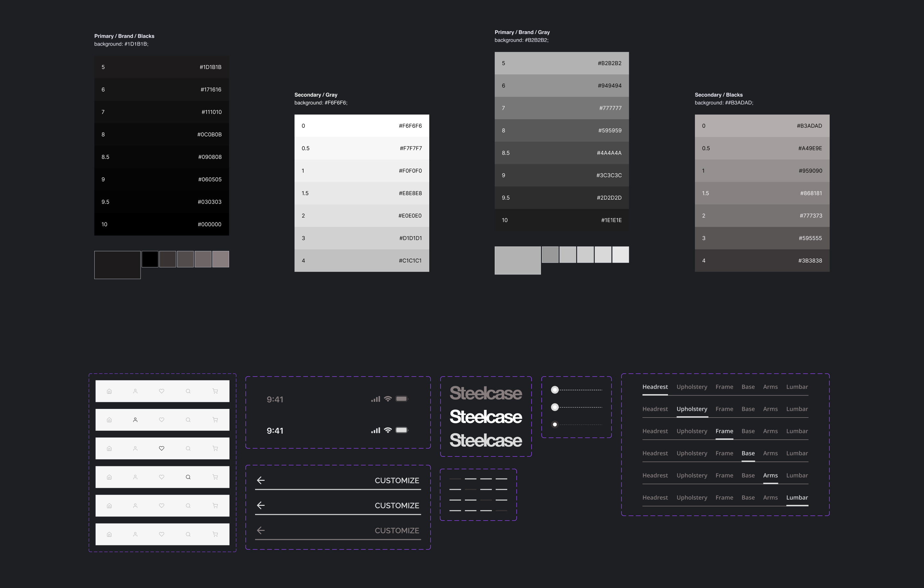The height and width of the screenshot is (588, 924).
Task: Select Headrest tab in the Frame-active row
Action: click(655, 431)
